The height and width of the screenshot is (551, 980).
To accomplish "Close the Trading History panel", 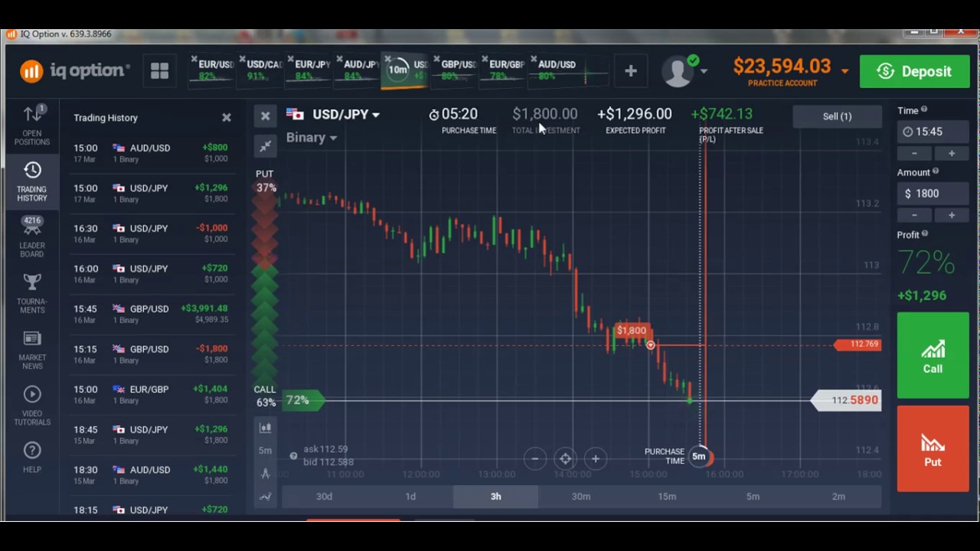I will [x=227, y=117].
